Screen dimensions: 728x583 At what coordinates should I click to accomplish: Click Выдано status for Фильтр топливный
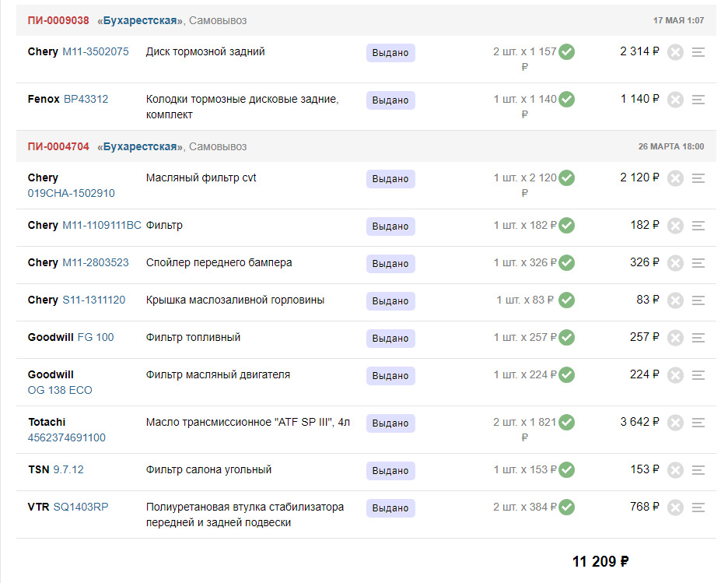pyautogui.click(x=390, y=338)
